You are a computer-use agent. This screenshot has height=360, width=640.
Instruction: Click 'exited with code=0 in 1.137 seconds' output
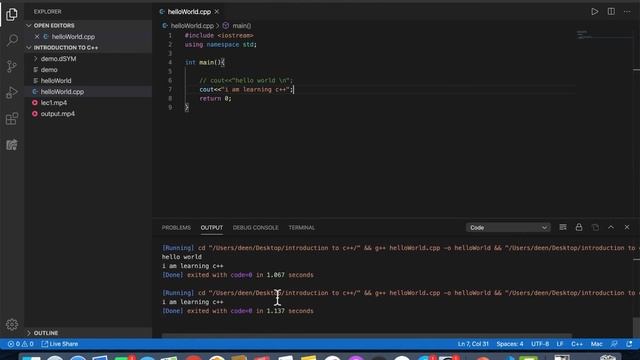[250, 311]
